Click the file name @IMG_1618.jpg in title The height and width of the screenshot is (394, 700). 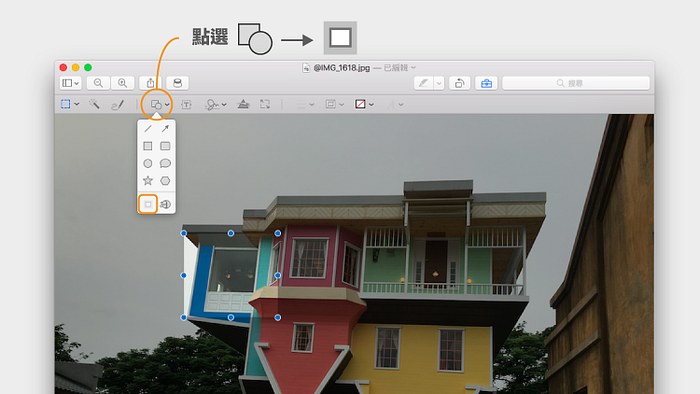pos(342,68)
